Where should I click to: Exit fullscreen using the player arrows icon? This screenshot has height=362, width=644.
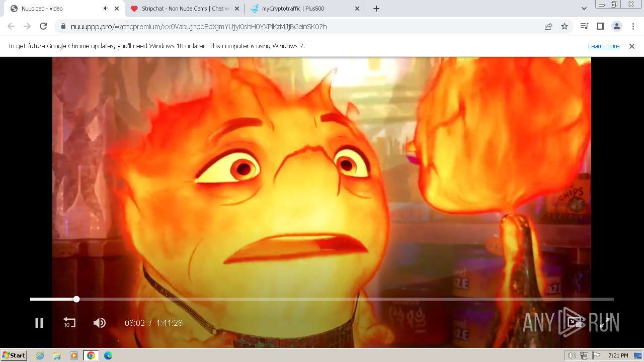(605, 323)
